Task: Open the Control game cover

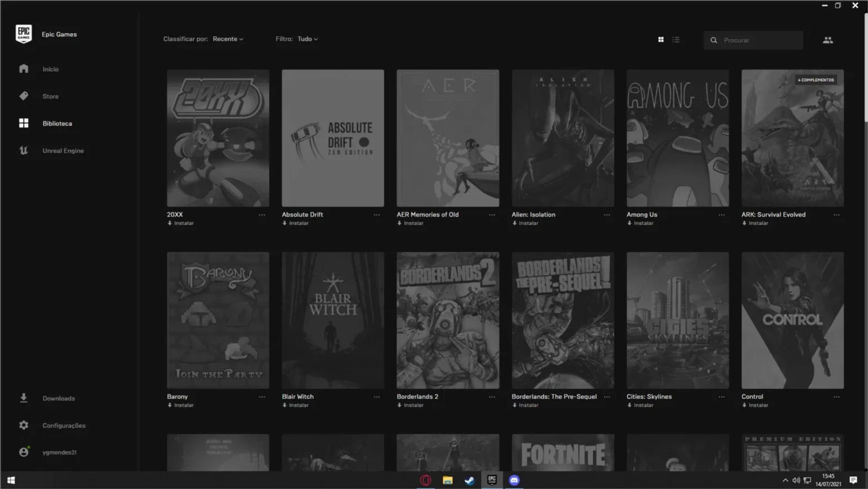Action: point(792,320)
